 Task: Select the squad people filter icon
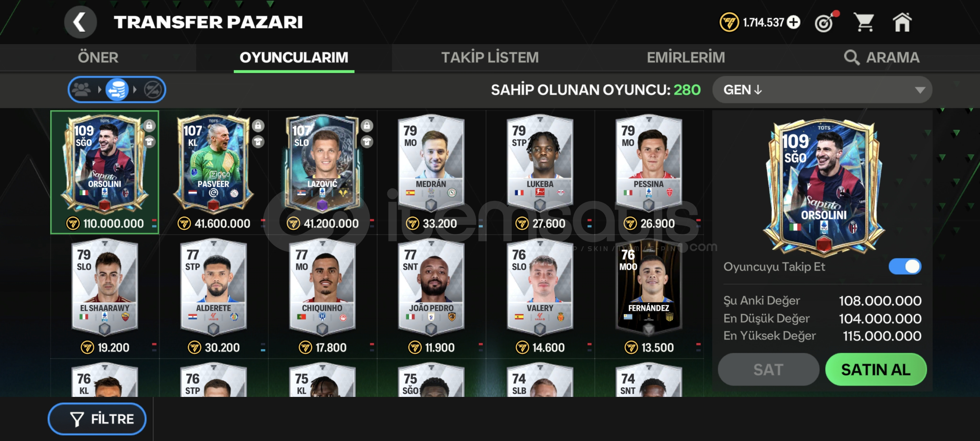click(x=82, y=89)
